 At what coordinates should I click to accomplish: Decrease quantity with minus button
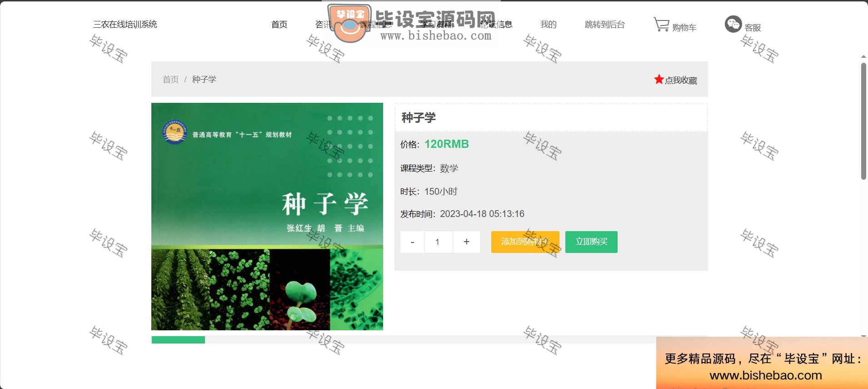pyautogui.click(x=412, y=242)
